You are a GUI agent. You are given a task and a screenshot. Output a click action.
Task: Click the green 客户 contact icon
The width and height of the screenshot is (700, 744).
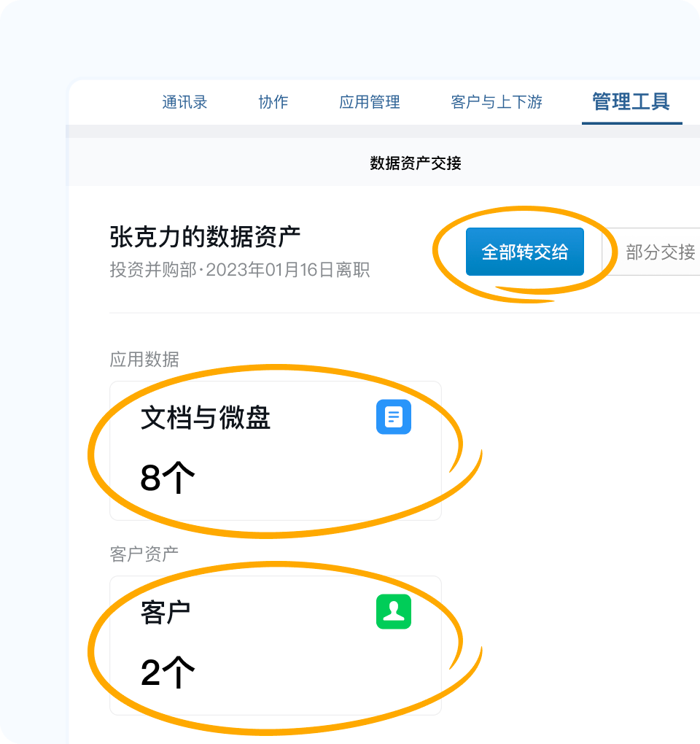[x=393, y=610]
